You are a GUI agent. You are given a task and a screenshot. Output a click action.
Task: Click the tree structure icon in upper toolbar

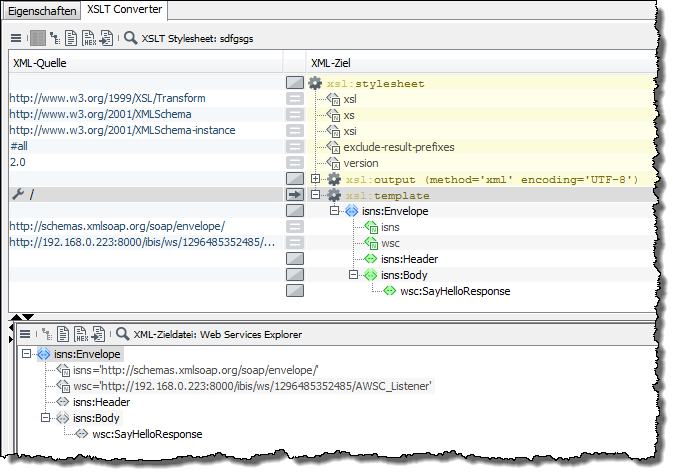pyautogui.click(x=54, y=39)
